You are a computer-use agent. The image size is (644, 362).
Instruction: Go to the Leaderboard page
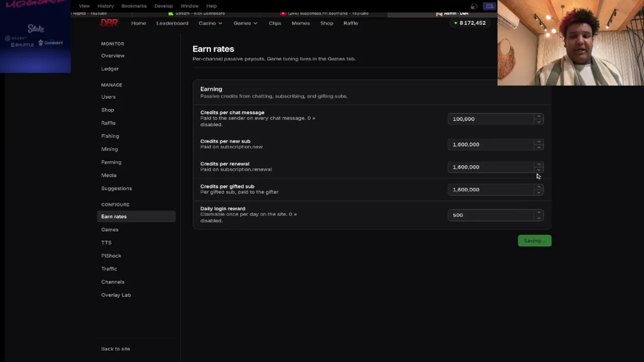[172, 23]
